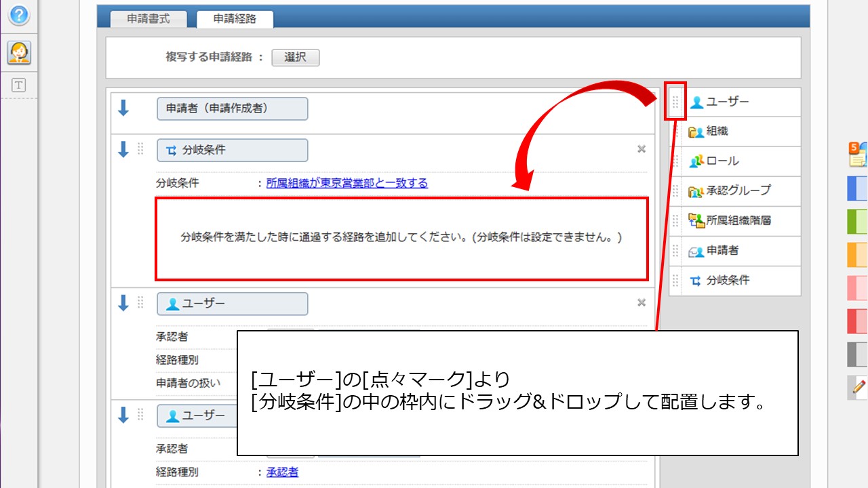The height and width of the screenshot is (488, 868).
Task: Choose the gray color swatch
Action: (857, 354)
